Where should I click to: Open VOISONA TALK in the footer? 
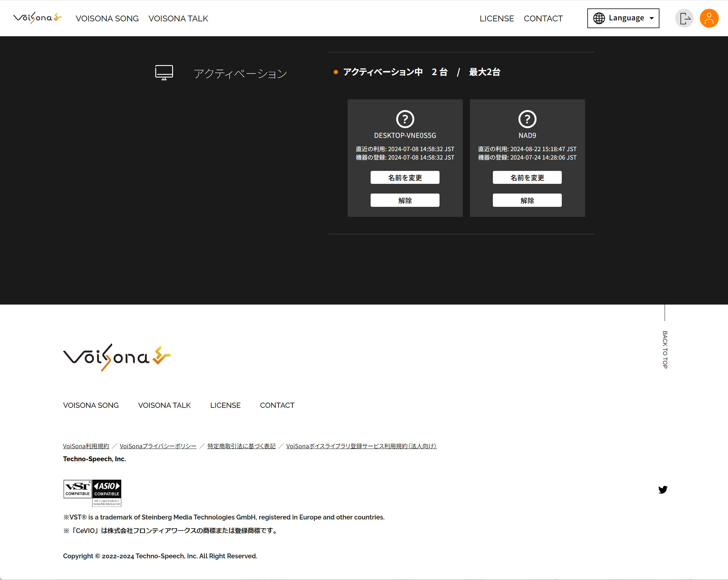(164, 405)
